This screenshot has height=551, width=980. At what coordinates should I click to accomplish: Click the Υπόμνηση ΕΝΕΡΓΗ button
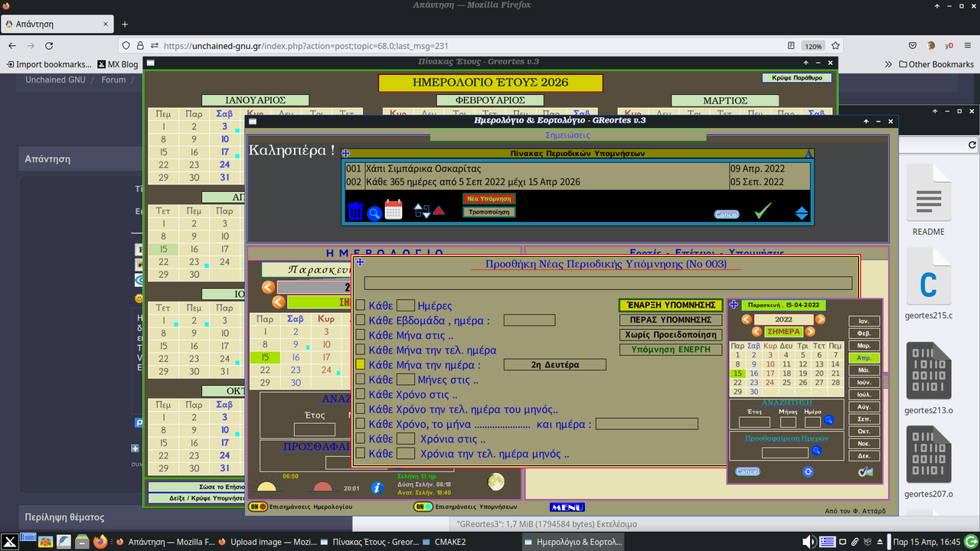click(x=671, y=350)
